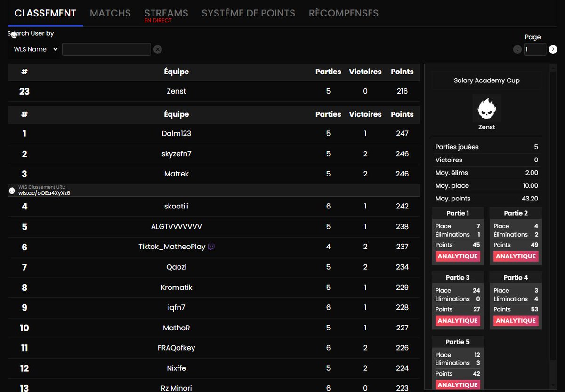Select team ALGTVVVVVVV in the leaderboard
Image resolution: width=565 pixels, height=392 pixels.
(213, 226)
